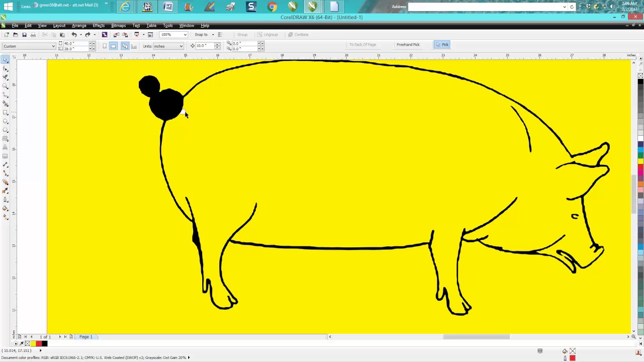Click the volume speaker tray icon
Viewport: 644px width, 362px height.
coord(612,7)
